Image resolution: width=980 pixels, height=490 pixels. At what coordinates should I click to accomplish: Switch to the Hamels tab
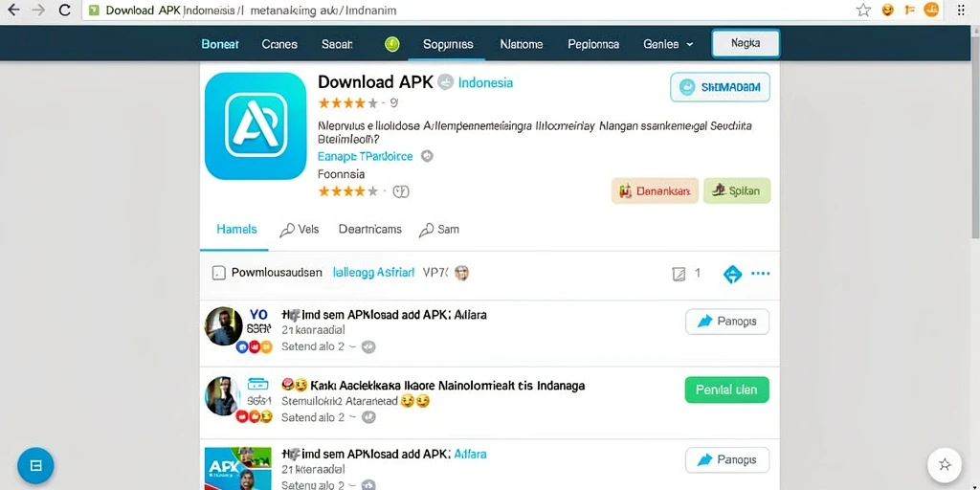236,230
